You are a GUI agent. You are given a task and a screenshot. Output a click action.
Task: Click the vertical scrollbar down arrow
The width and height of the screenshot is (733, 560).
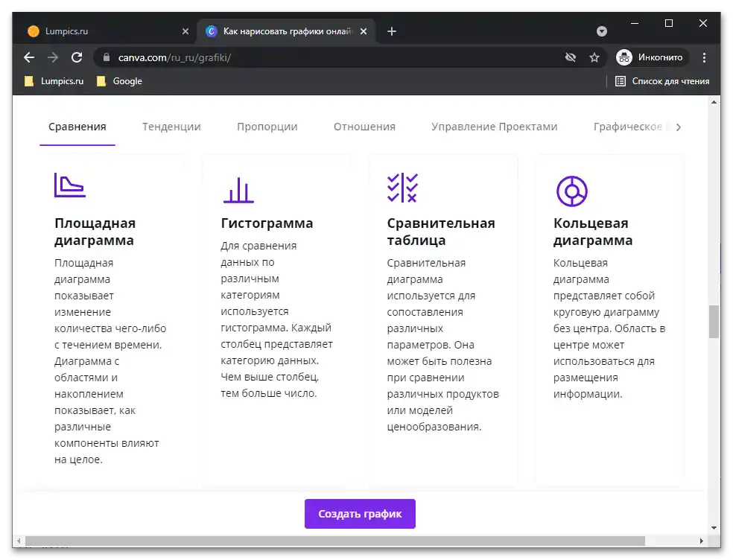coord(714,528)
